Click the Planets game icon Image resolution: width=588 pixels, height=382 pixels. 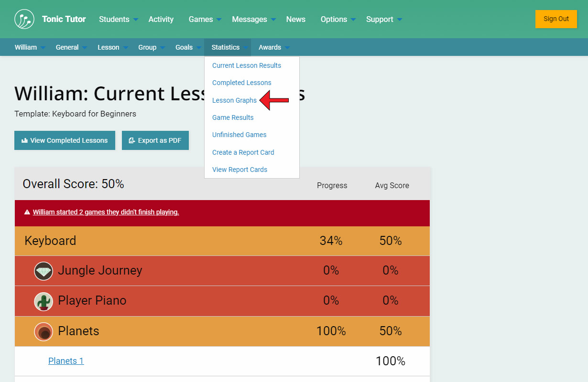44,331
